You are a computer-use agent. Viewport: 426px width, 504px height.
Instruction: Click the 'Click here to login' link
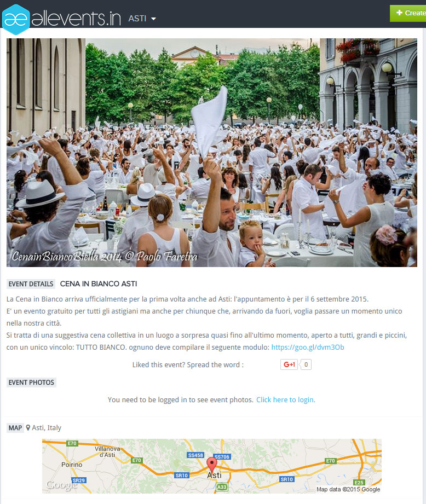click(285, 399)
